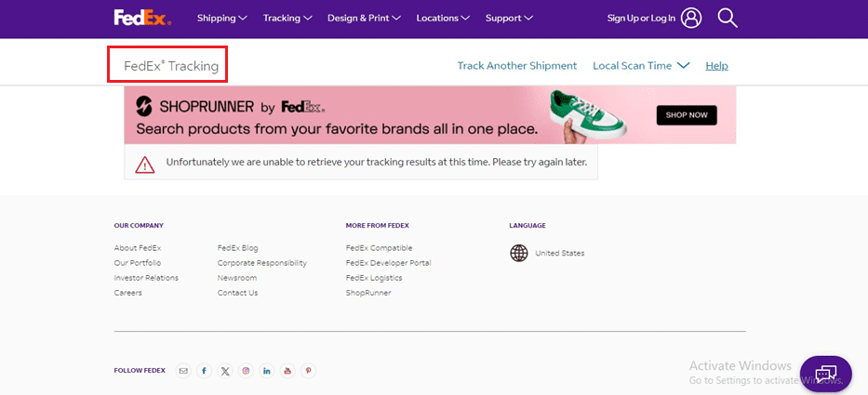Open FedEx Blog link
Viewport: 868px width, 395px height.
[x=237, y=248]
